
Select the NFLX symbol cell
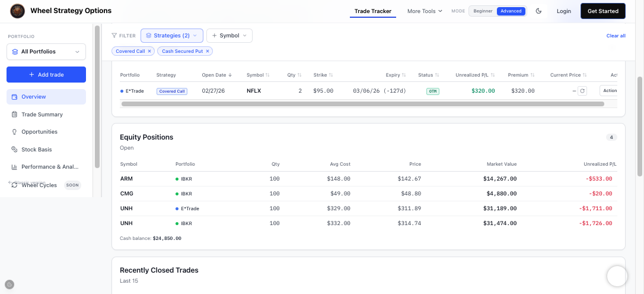253,91
